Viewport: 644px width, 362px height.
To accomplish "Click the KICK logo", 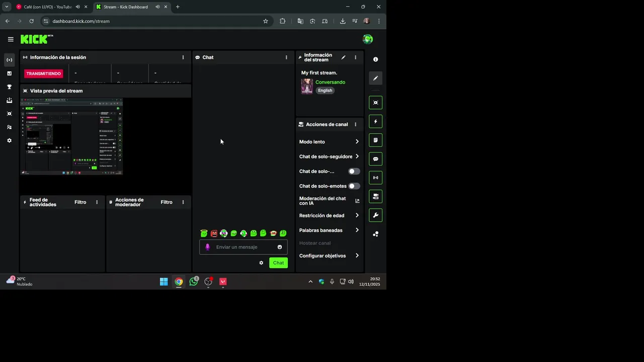I will coord(36,39).
